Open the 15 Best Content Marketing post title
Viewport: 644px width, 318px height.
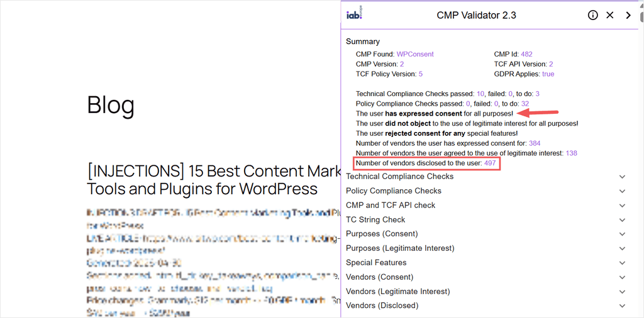coord(214,180)
